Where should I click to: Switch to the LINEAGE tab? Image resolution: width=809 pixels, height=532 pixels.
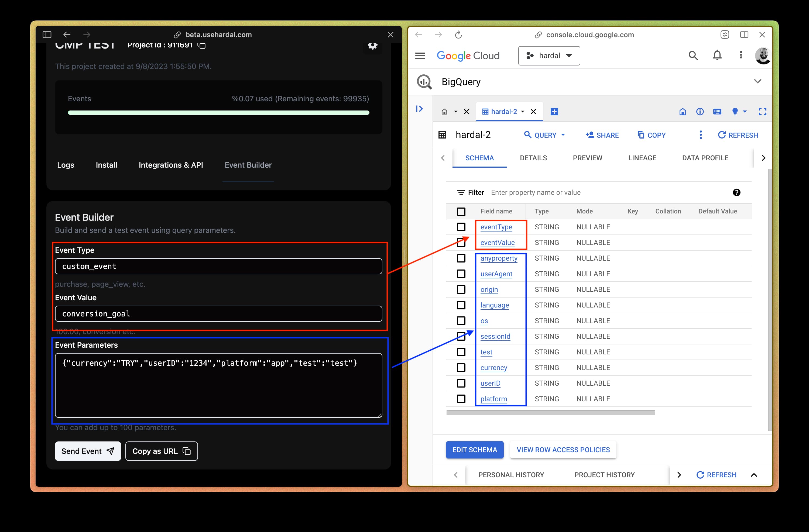tap(642, 158)
